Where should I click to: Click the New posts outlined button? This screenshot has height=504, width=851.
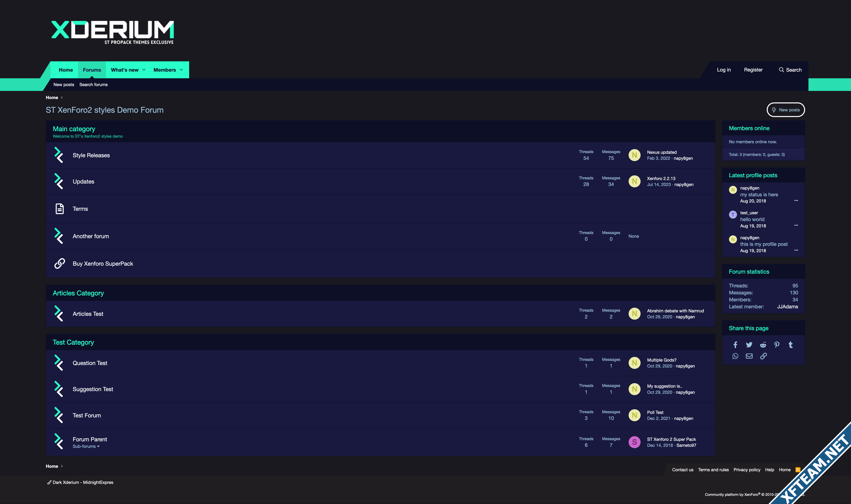(x=786, y=110)
